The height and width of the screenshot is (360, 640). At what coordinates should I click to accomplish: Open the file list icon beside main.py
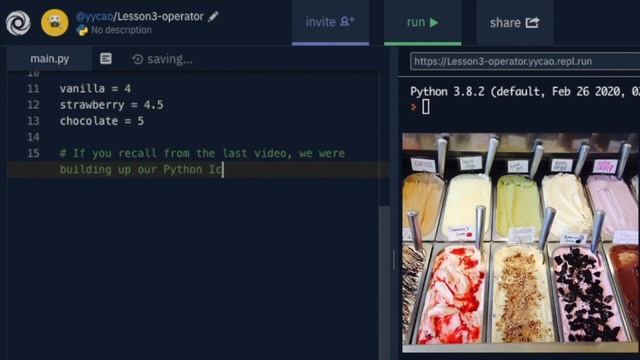click(106, 59)
